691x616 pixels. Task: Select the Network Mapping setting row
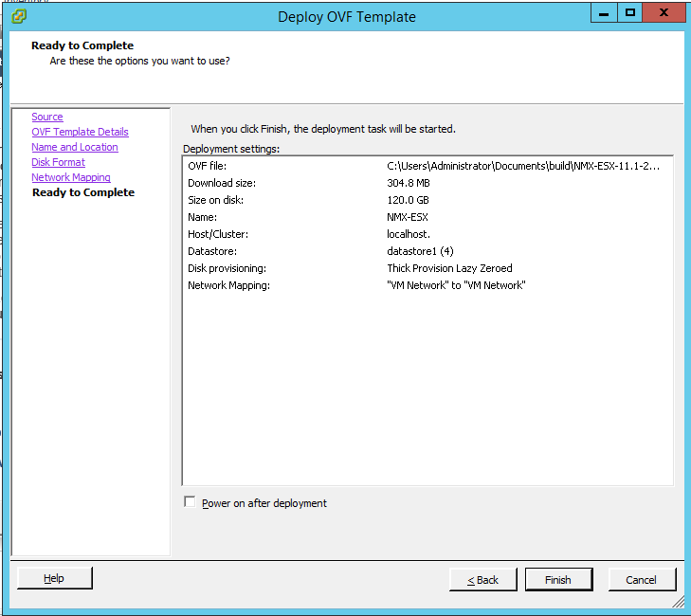427,285
